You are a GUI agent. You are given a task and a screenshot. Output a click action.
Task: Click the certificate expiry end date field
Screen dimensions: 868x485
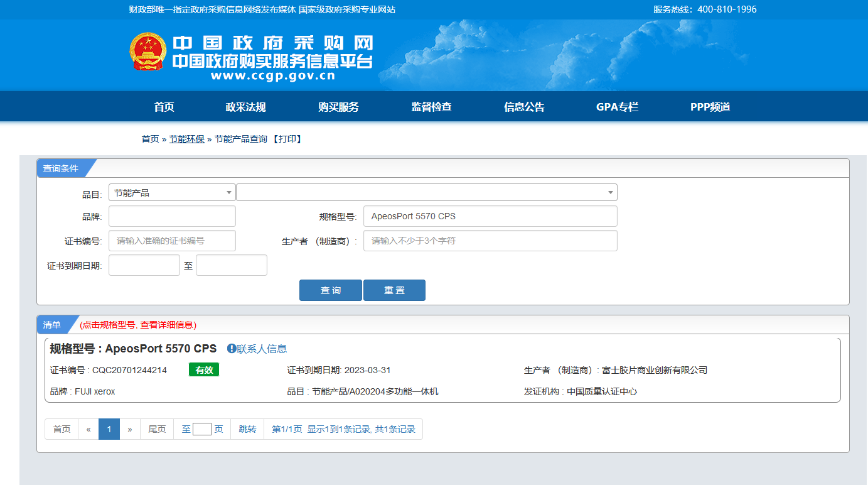[232, 265]
